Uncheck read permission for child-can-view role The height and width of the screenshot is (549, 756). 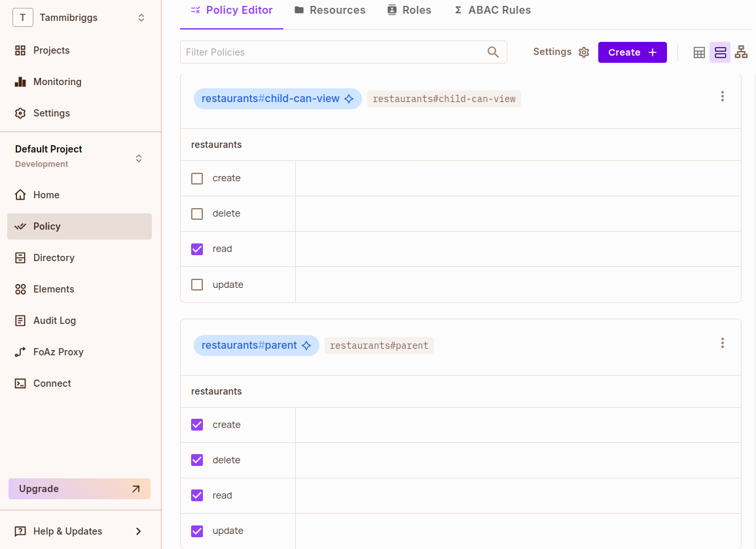click(197, 249)
